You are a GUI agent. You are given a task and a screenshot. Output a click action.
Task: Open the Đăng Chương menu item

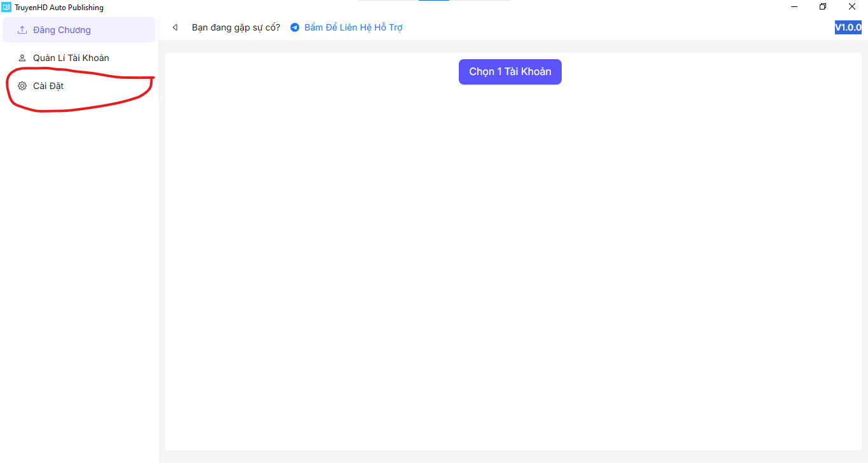pyautogui.click(x=62, y=30)
